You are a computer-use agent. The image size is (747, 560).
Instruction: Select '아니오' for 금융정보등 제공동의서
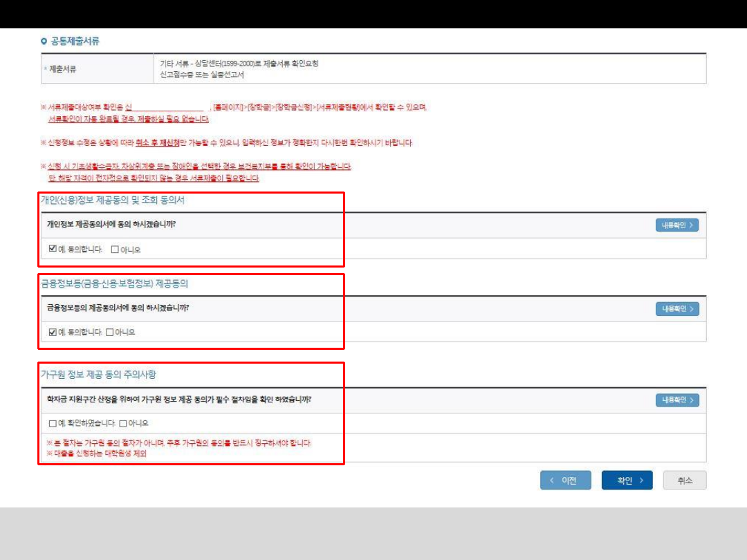point(110,333)
